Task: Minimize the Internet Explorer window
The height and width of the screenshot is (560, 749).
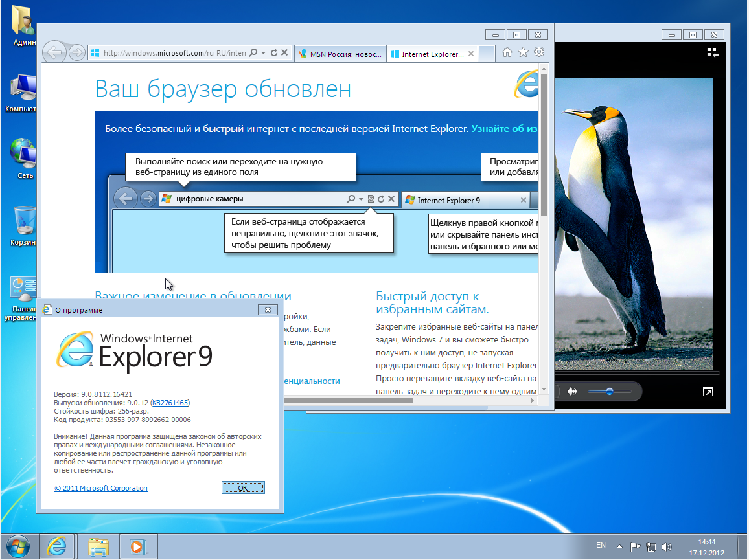Action: 496,35
